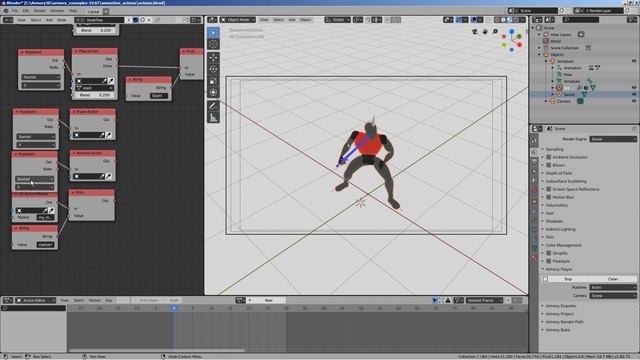Click the outliner filter icon
The height and width of the screenshot is (360, 640).
(x=632, y=20)
